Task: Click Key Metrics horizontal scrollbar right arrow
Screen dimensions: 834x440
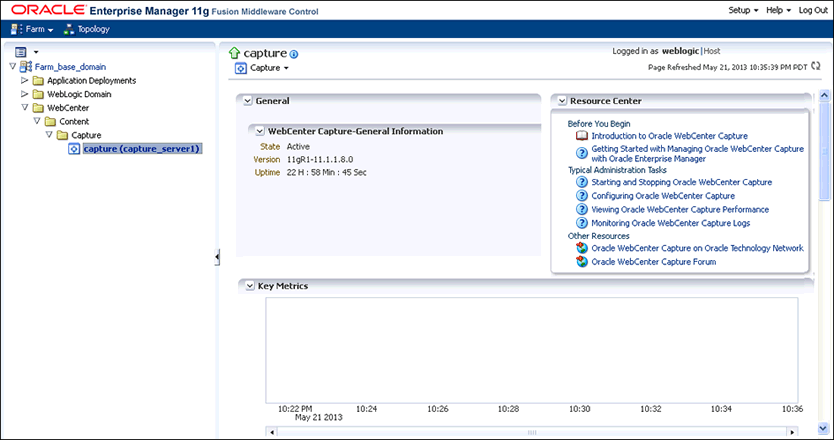Action: click(793, 432)
